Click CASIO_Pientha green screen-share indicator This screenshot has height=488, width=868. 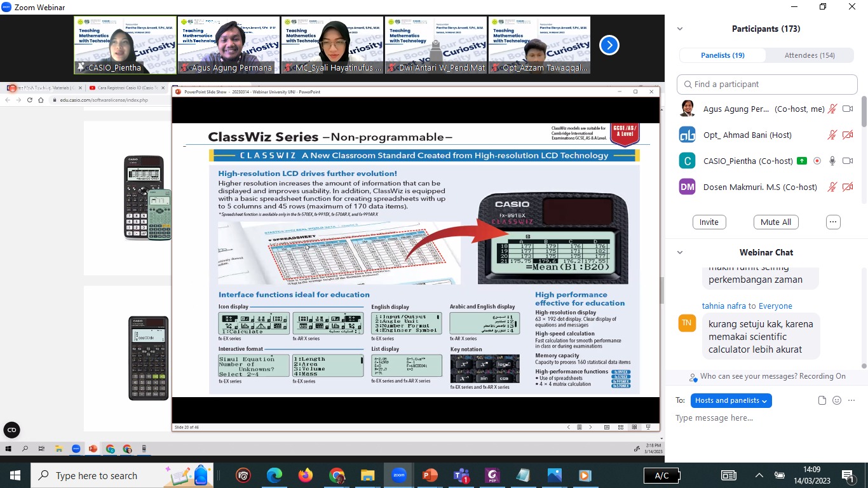(802, 161)
